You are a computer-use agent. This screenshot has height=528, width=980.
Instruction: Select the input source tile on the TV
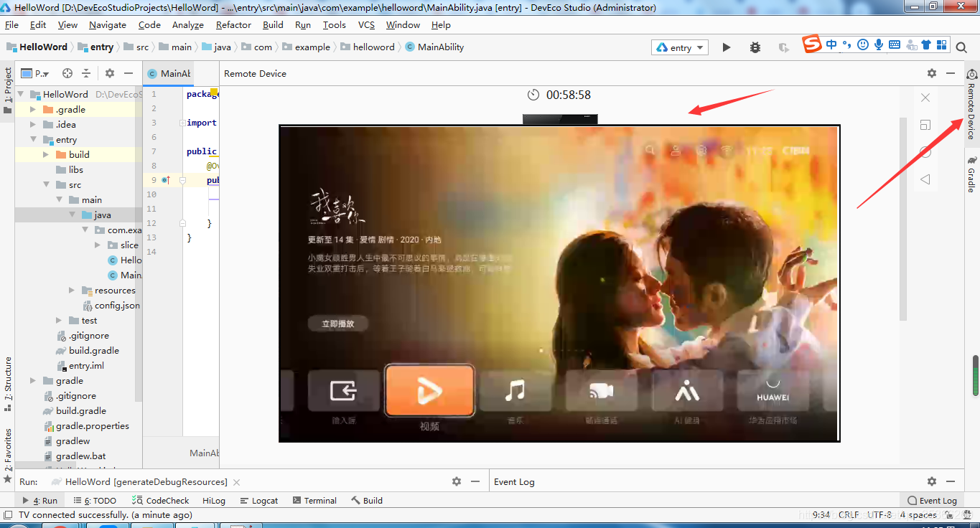343,391
